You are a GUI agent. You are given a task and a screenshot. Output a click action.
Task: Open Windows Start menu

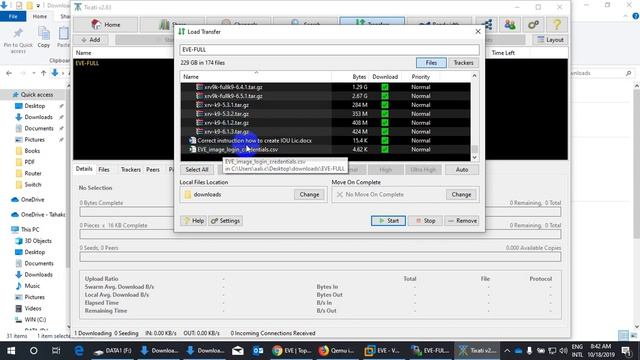[11, 351]
